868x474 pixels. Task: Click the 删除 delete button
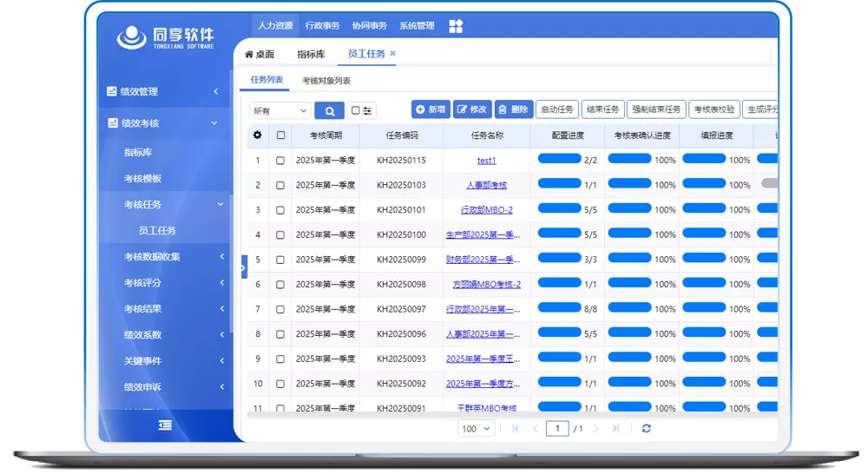click(x=513, y=109)
